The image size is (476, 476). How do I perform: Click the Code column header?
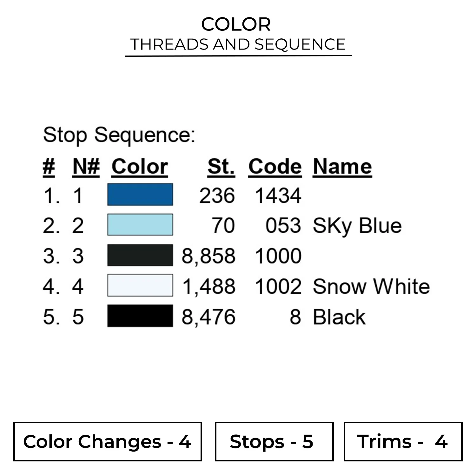[275, 167]
